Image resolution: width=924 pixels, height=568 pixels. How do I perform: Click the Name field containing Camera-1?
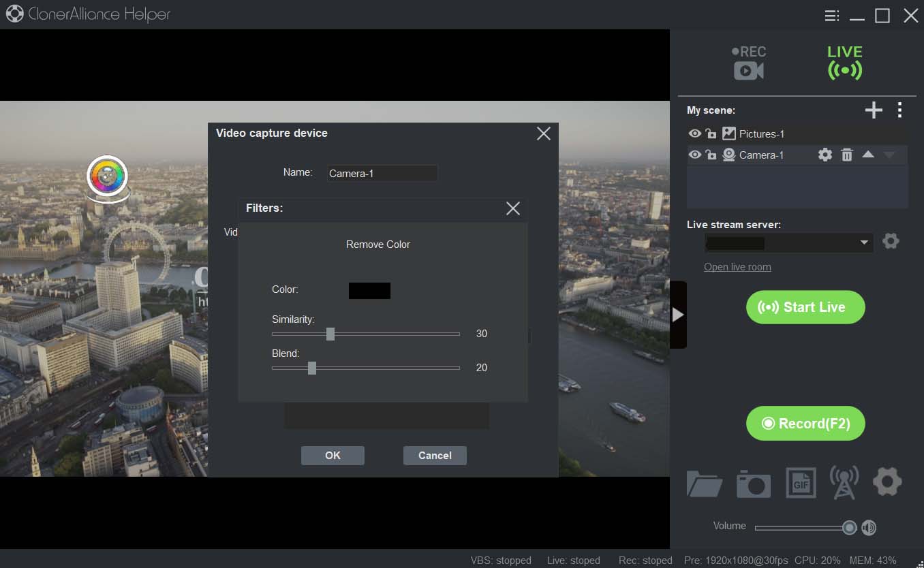click(x=382, y=173)
